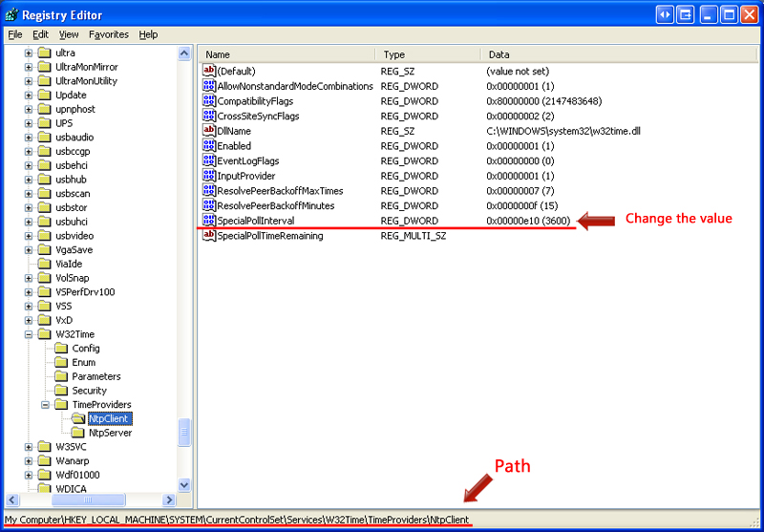Select the VxD key
The height and width of the screenshot is (532, 764).
64,320
